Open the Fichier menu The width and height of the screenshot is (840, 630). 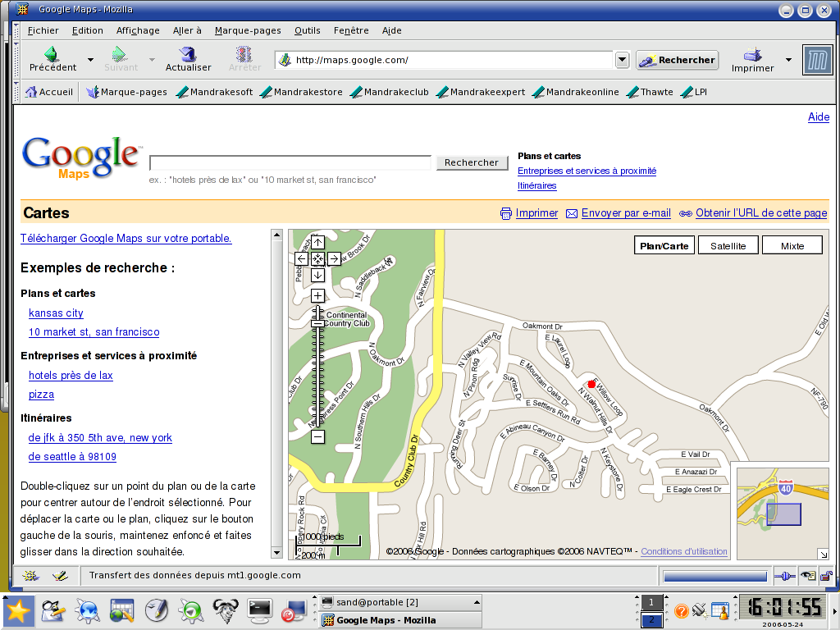pos(43,30)
